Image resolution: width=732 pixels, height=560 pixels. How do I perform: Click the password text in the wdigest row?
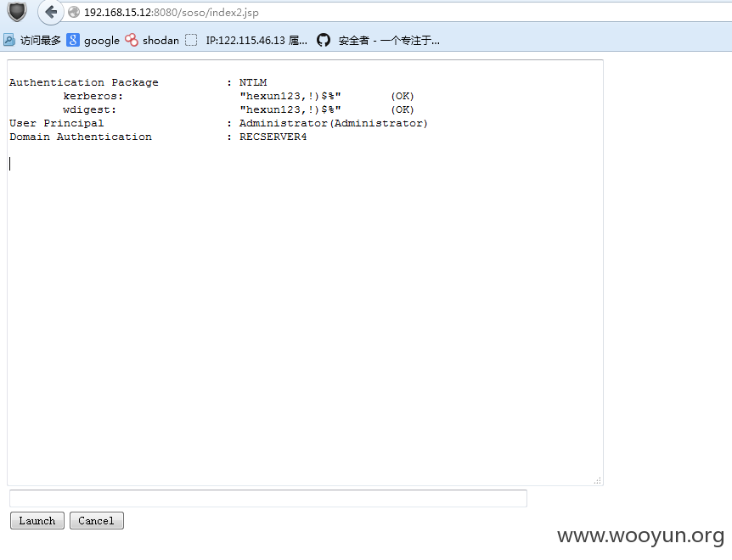(290, 109)
